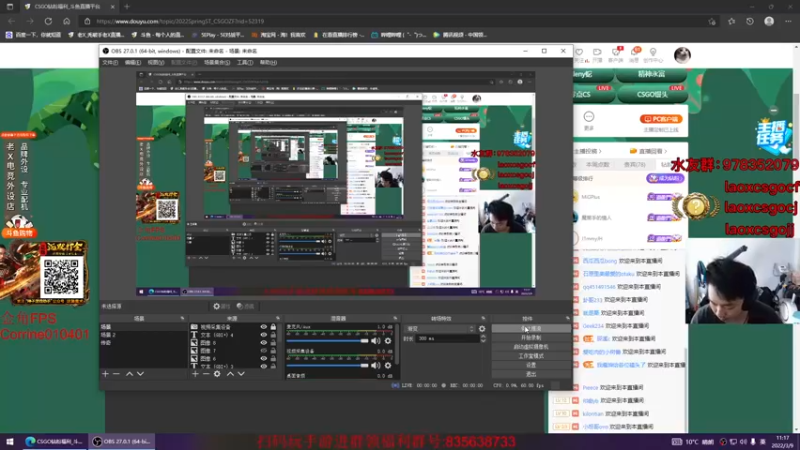Toggle visibility of video capture device source

[264, 327]
